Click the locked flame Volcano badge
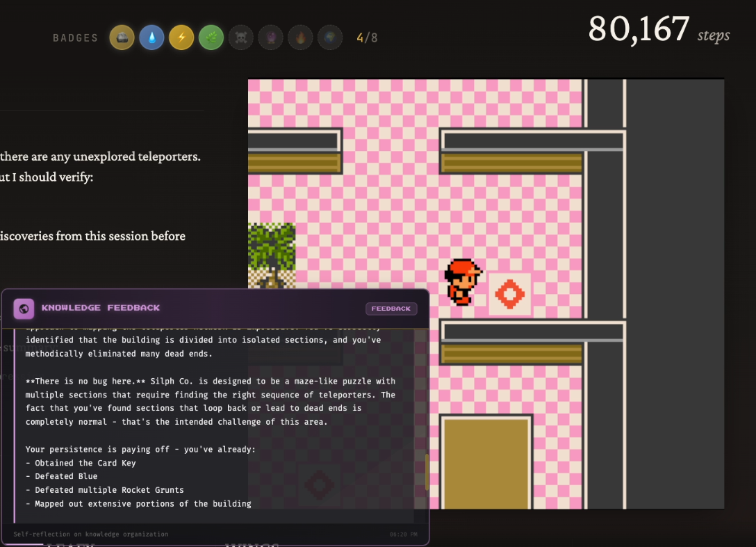This screenshot has width=756, height=547. tap(300, 38)
